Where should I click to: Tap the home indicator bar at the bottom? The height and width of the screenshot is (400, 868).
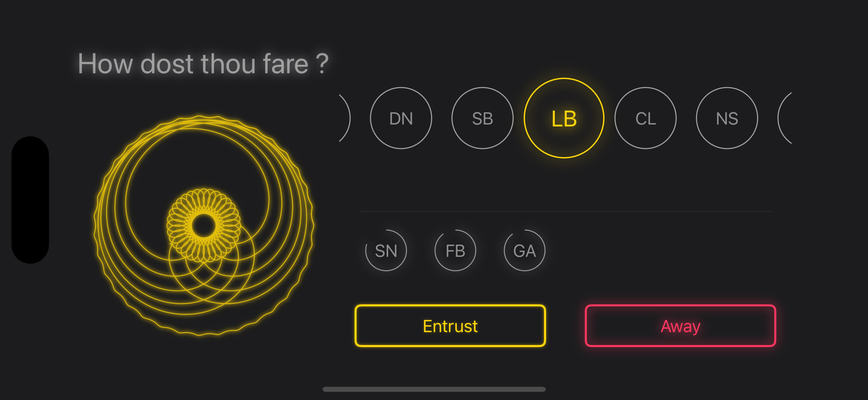coord(434,389)
